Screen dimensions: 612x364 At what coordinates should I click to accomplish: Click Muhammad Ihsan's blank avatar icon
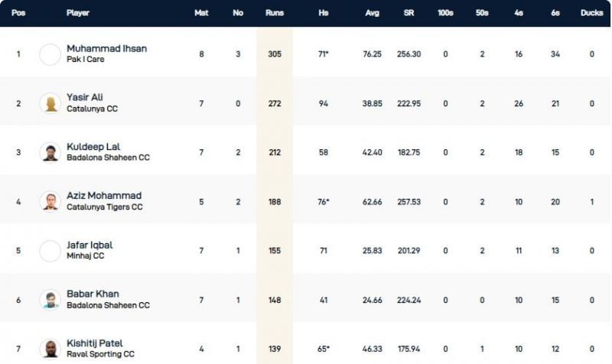coord(50,54)
